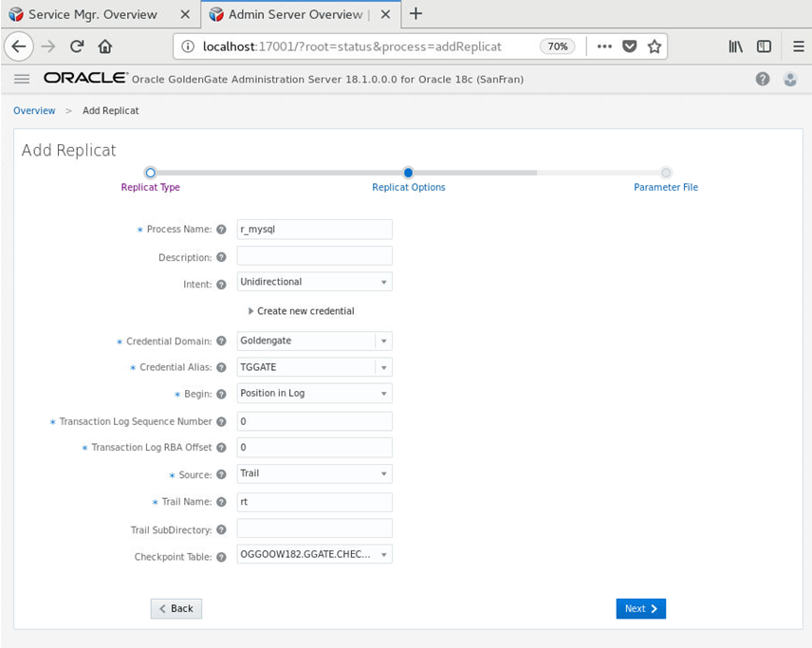Open the browser home page
812x648 pixels.
[105, 46]
